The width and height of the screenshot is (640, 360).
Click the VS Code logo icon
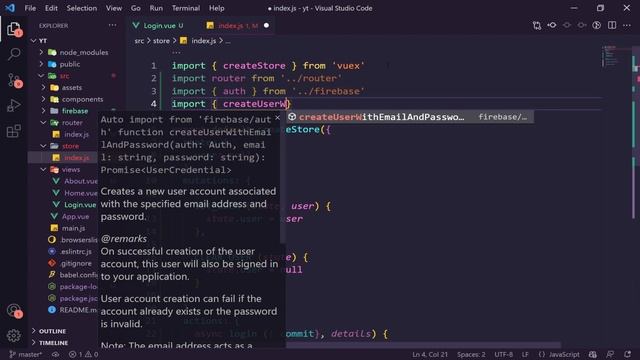click(10, 8)
